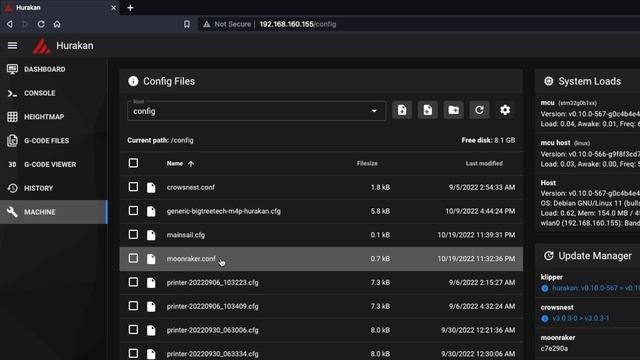Open config files settings gear
Viewport: 640px width, 360px height.
(x=505, y=110)
